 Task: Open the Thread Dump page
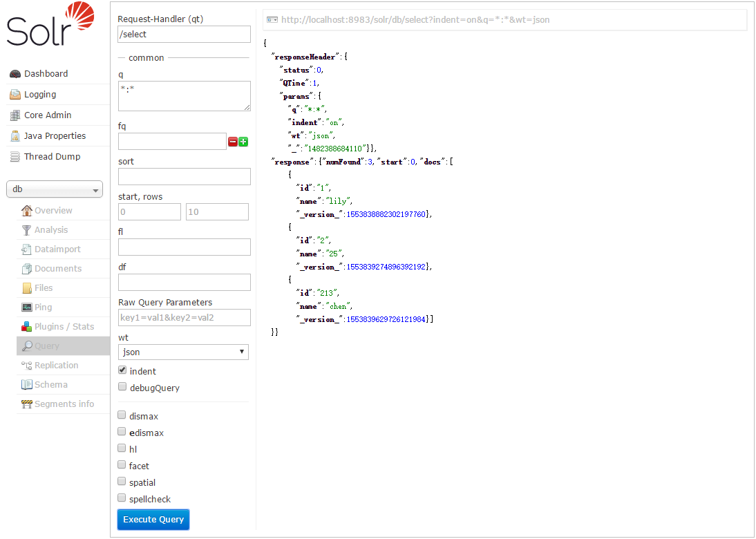(52, 157)
